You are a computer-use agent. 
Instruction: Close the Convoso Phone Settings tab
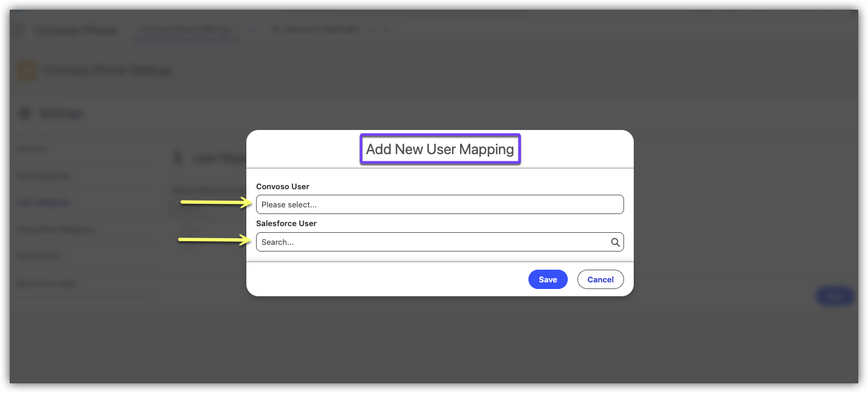[x=252, y=30]
